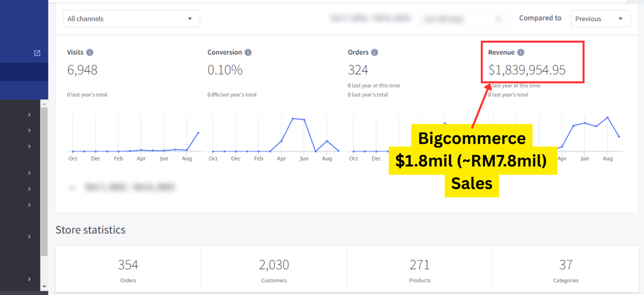Open the All channels dropdown

pos(132,19)
